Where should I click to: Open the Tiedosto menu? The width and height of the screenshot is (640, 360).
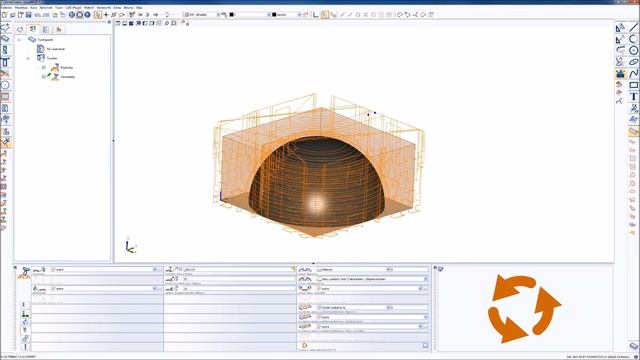(x=6, y=7)
